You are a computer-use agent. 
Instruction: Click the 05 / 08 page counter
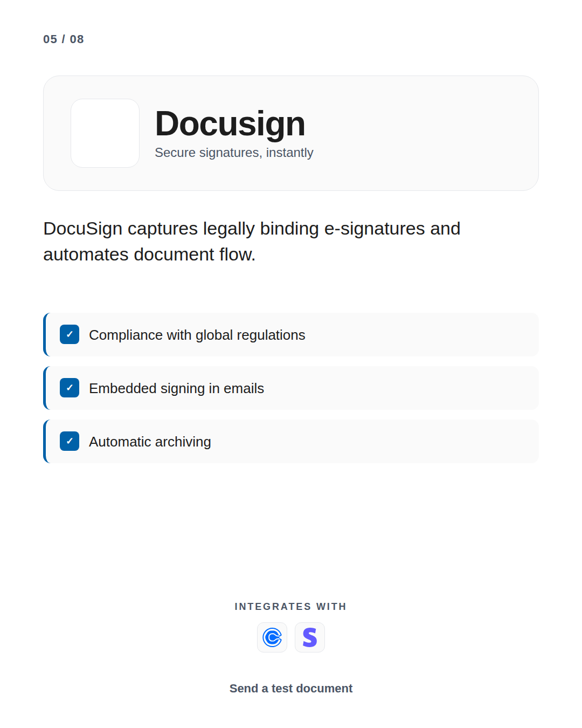coord(64,39)
